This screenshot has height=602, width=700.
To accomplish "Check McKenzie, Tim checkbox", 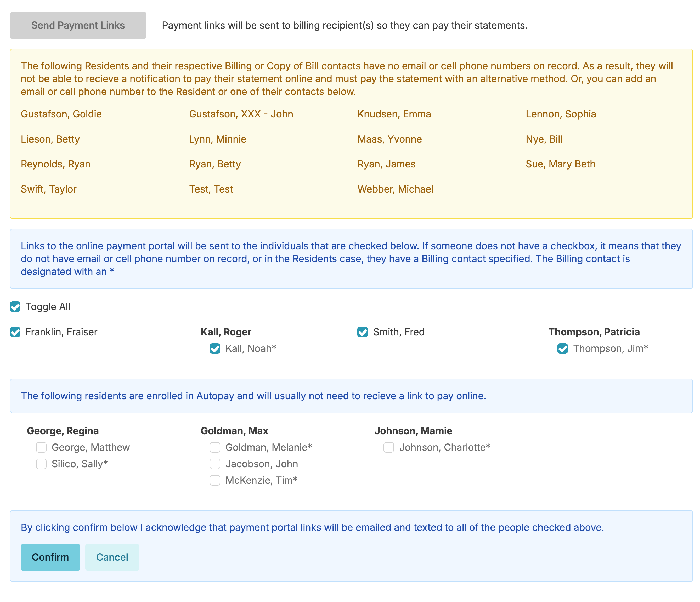I will (x=215, y=480).
